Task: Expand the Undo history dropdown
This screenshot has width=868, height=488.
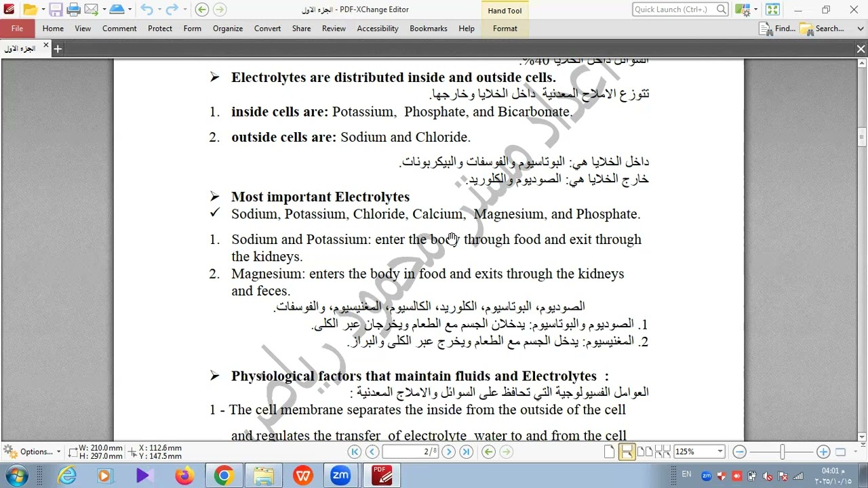Action: pyautogui.click(x=160, y=9)
